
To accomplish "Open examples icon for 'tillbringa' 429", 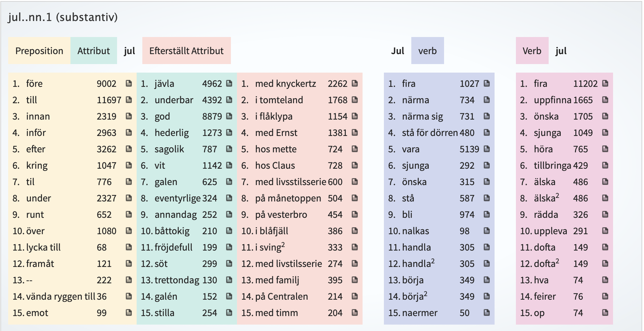I will coord(605,165).
